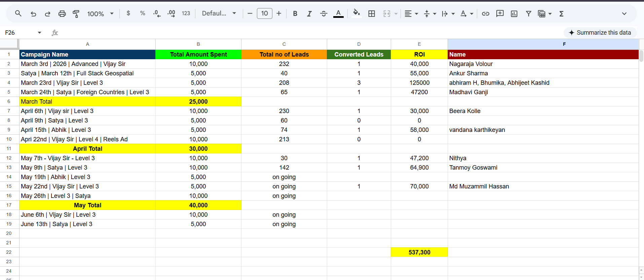Select the Campaign Name header cell
The image size is (644, 280).
(x=87, y=55)
